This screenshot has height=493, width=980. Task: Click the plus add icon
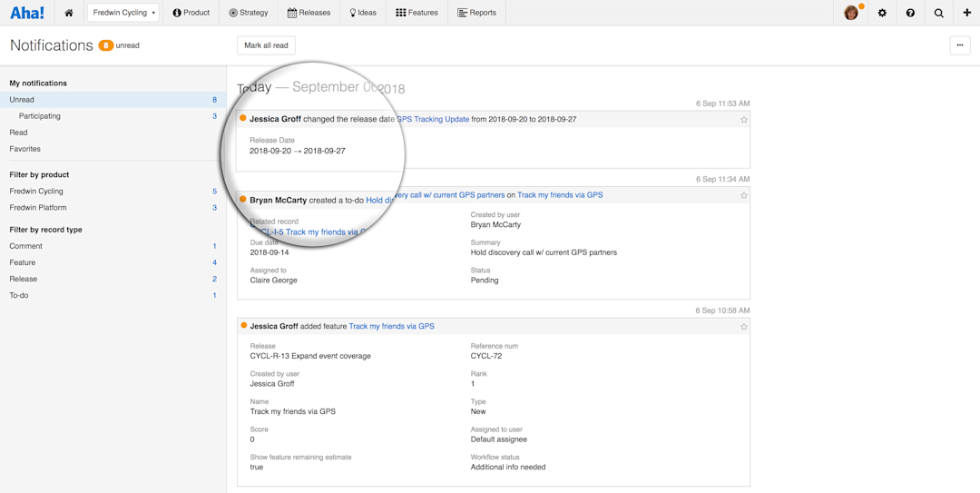[x=967, y=13]
